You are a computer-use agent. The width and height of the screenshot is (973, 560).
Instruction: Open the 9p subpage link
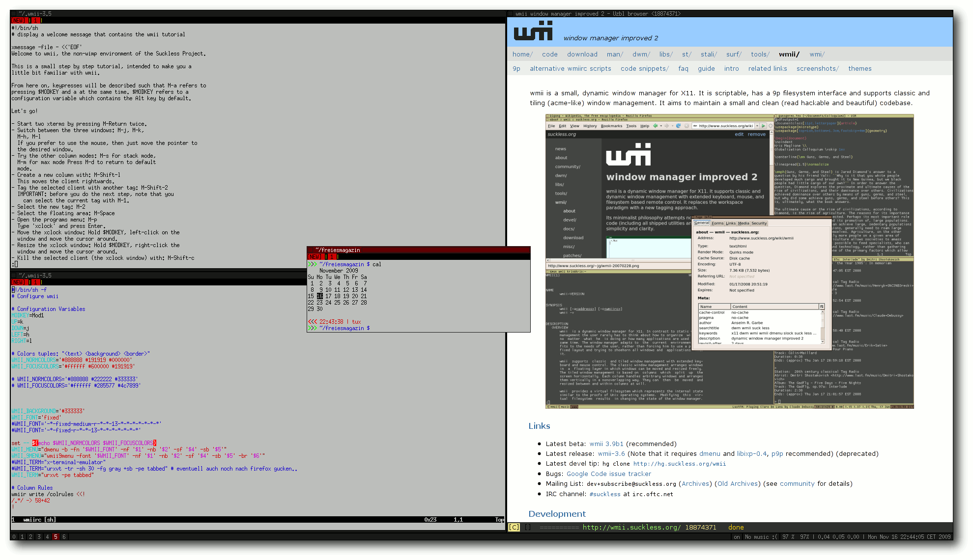pos(516,68)
